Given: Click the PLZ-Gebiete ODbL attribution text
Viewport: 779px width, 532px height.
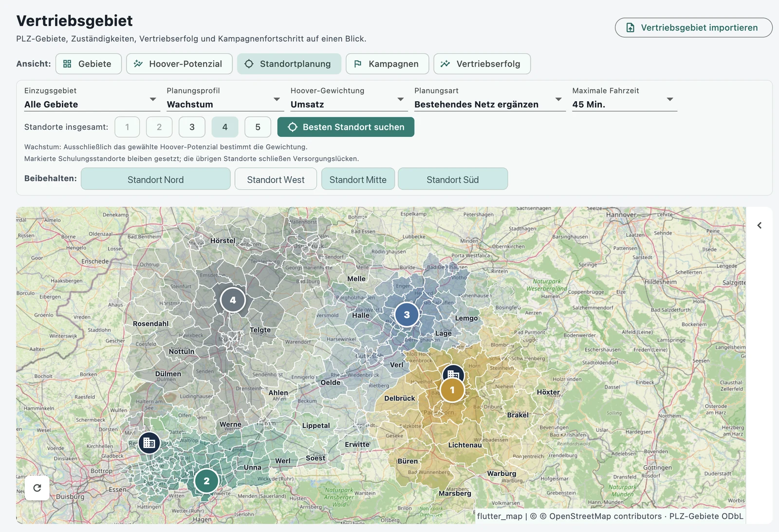Looking at the screenshot, I should 706,516.
